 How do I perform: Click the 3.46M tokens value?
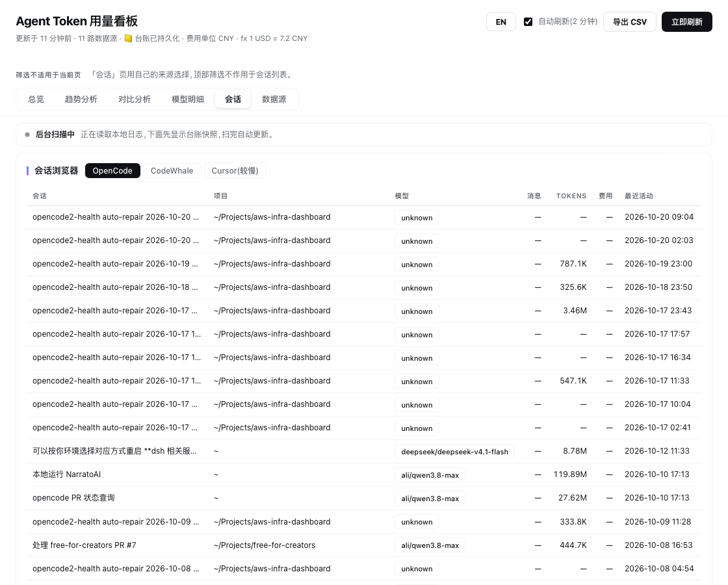pos(575,311)
